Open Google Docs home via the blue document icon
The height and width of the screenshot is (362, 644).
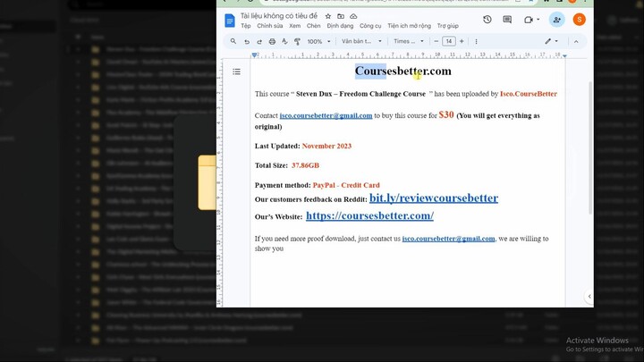(230, 21)
